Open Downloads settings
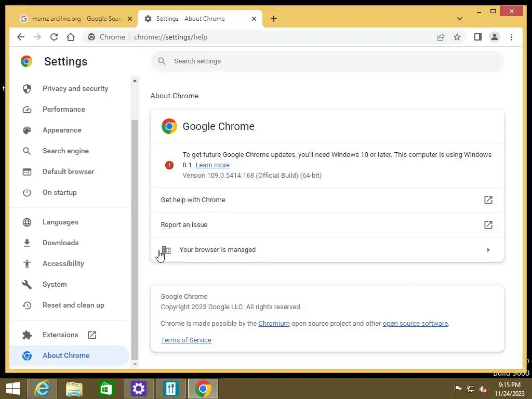 [x=70, y=243]
